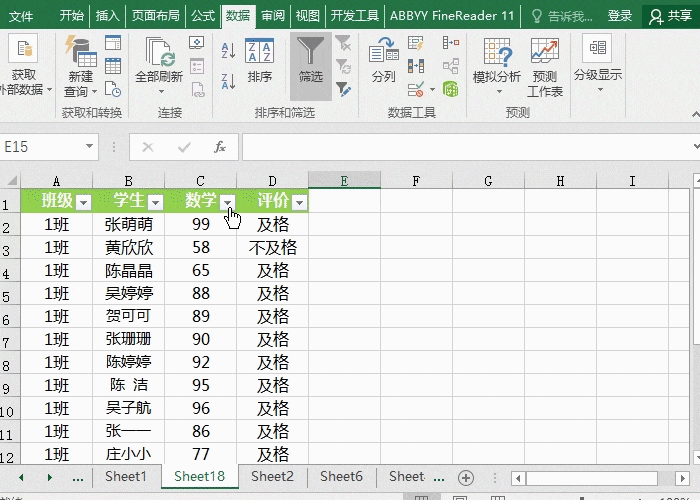Switch to the Sheet2 worksheet tab
This screenshot has width=700, height=500.
[273, 477]
